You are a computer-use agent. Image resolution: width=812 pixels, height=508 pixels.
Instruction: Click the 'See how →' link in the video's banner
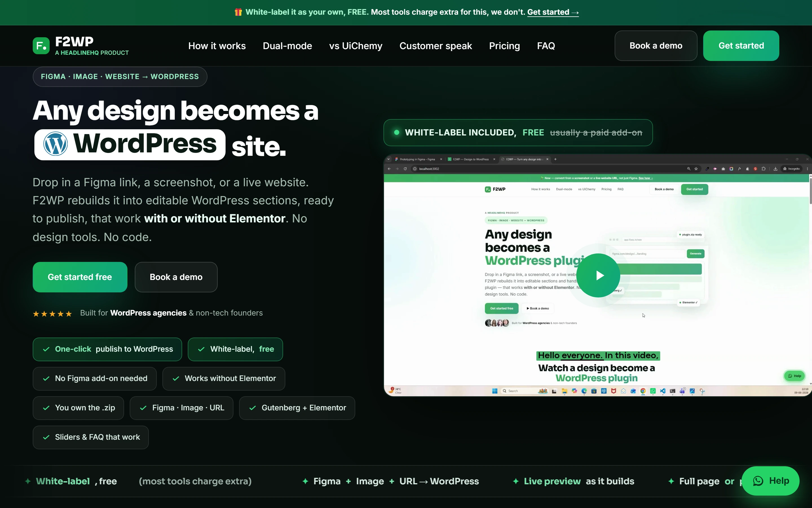[x=646, y=178]
